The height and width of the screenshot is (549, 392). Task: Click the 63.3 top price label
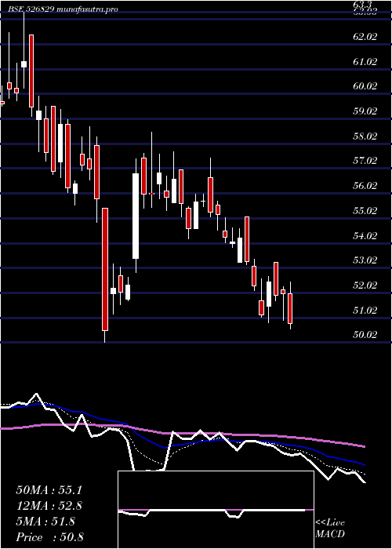362,4
